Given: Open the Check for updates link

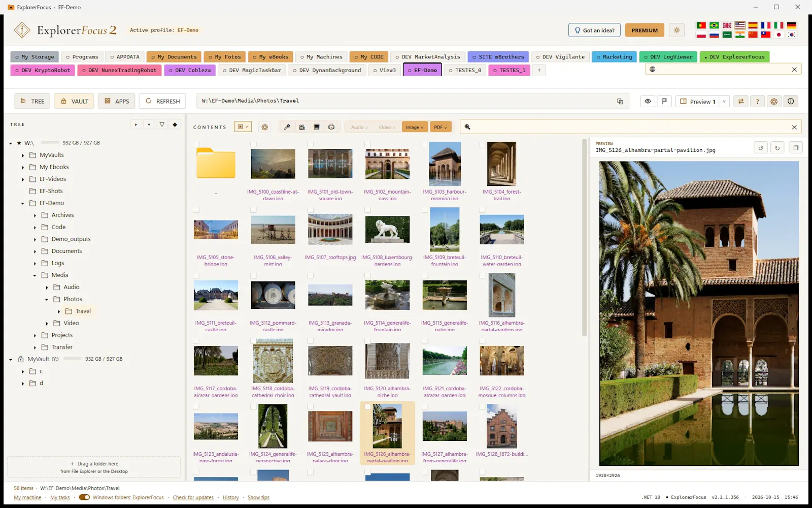Looking at the screenshot, I should [x=193, y=497].
